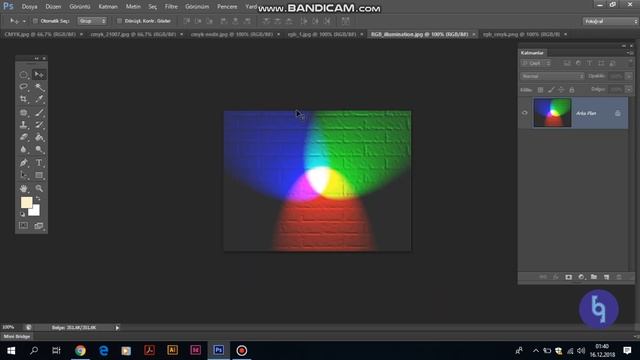Open the Opaklık slider dropdown arrow

[x=629, y=76]
